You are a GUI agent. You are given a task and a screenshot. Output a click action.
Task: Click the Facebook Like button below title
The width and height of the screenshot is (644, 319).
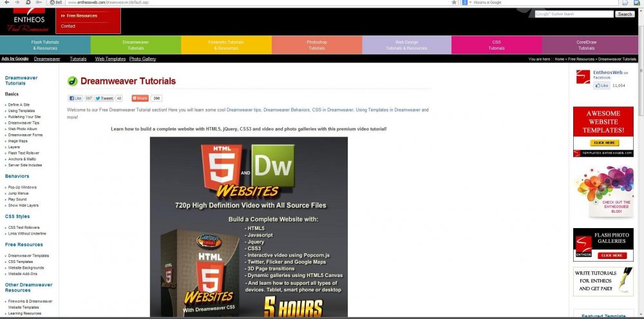(x=75, y=98)
